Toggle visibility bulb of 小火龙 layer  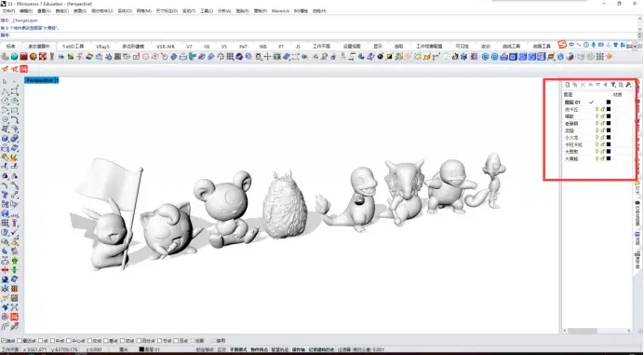click(597, 137)
